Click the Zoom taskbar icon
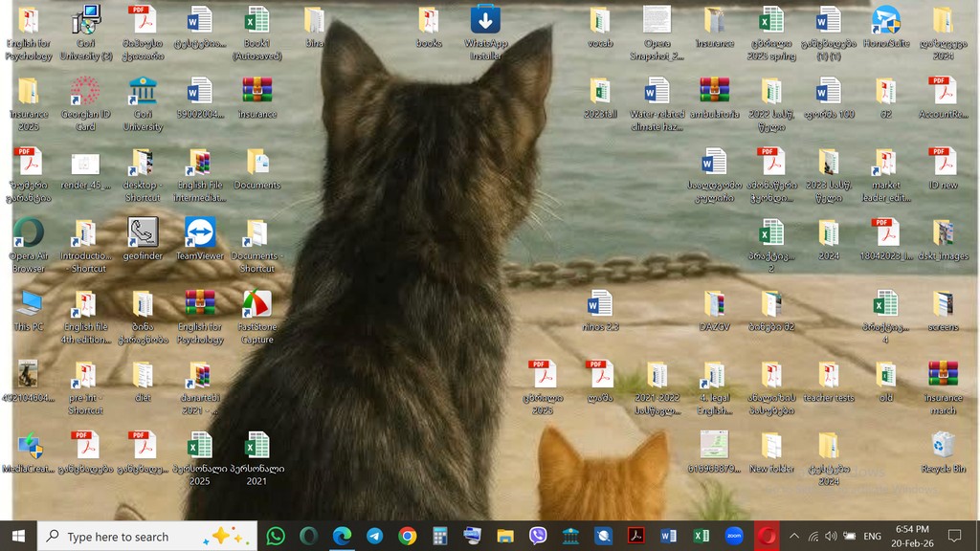This screenshot has width=980, height=551. pos(734,536)
